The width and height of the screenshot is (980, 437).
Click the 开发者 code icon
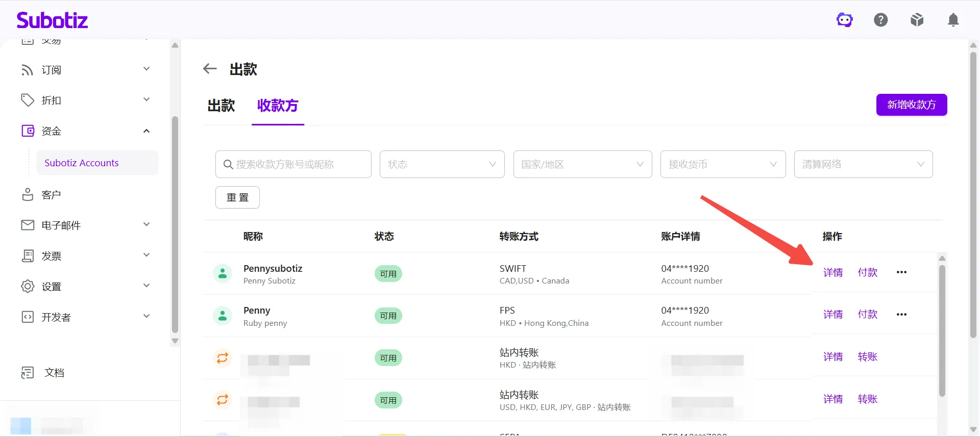click(x=28, y=317)
